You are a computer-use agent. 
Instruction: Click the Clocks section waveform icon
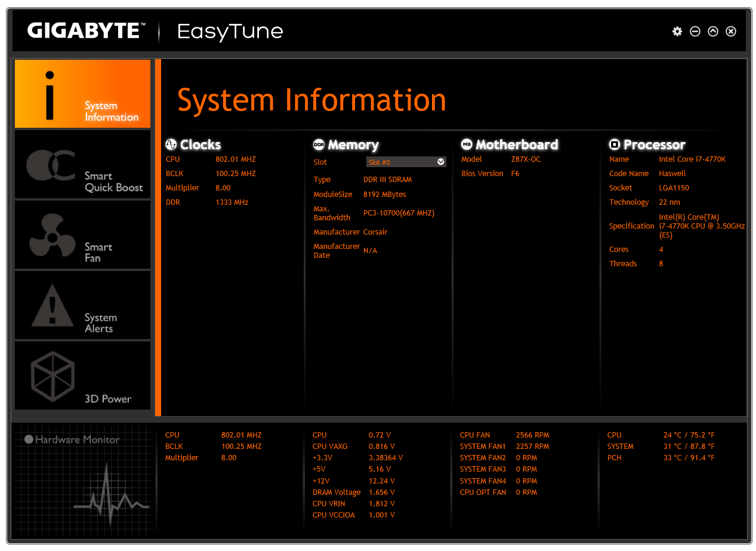point(171,144)
